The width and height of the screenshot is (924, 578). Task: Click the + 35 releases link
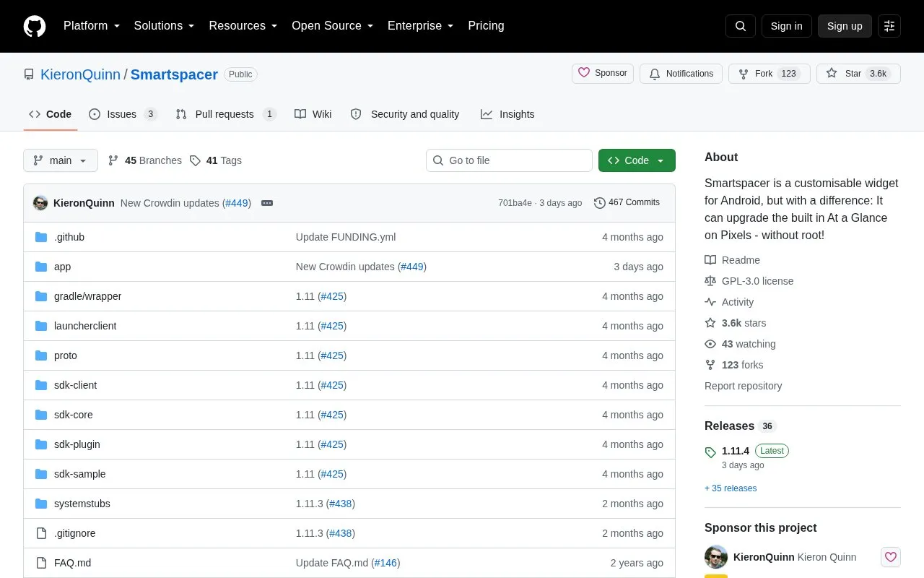pyautogui.click(x=731, y=488)
